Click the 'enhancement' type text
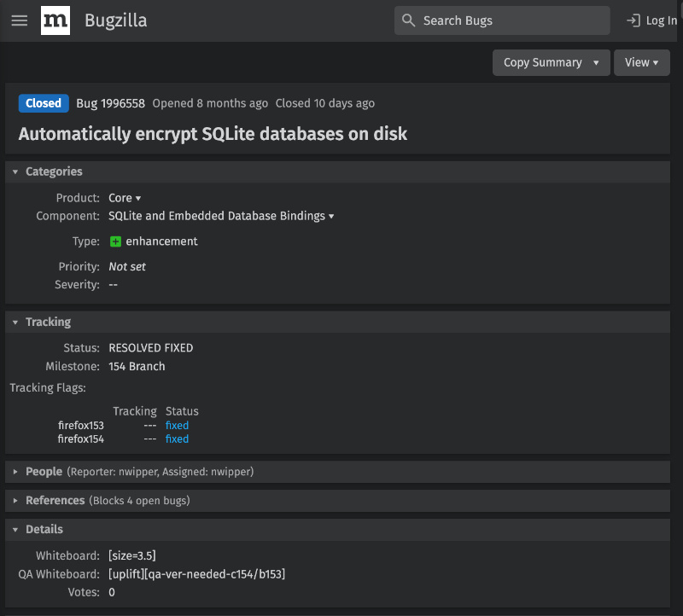This screenshot has width=683, height=616. [161, 241]
